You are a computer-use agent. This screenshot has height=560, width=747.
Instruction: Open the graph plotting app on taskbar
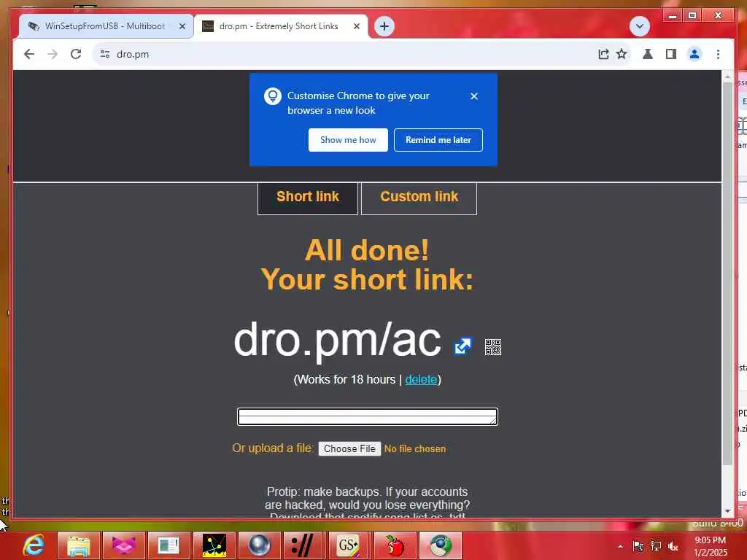[x=214, y=545]
